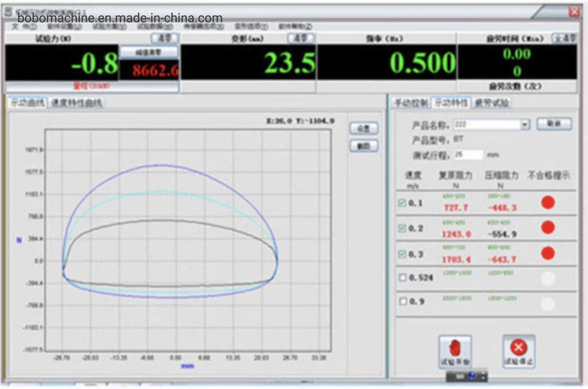Click the red 量程 range label under force display
Screen dimensions: 588x389
[x=91, y=86]
